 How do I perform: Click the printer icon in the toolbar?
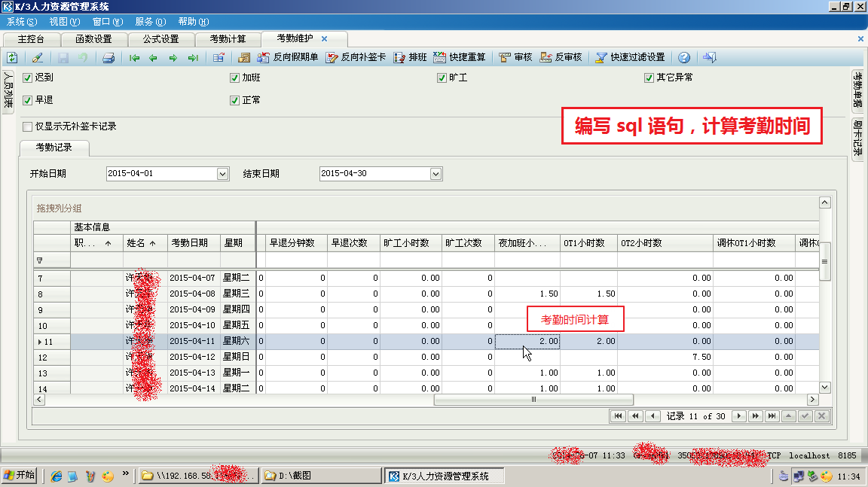pos(108,57)
